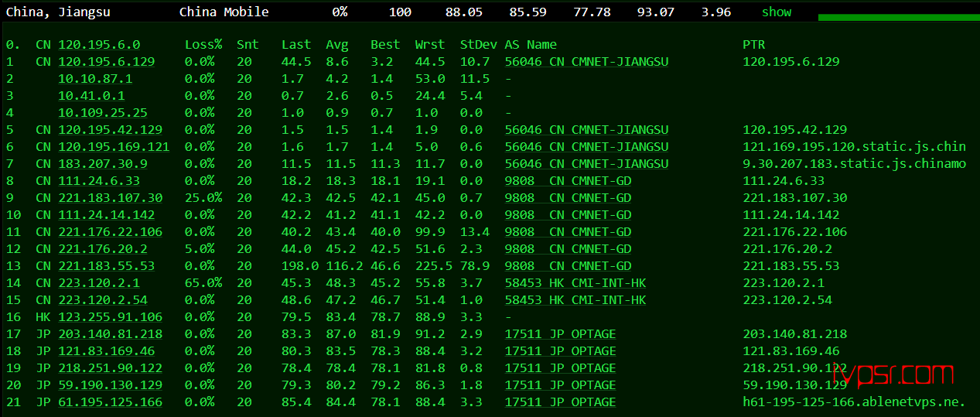Open AS link 58453 CMI-INT-HK in hop 14 row
980x417 pixels.
[x=575, y=283]
